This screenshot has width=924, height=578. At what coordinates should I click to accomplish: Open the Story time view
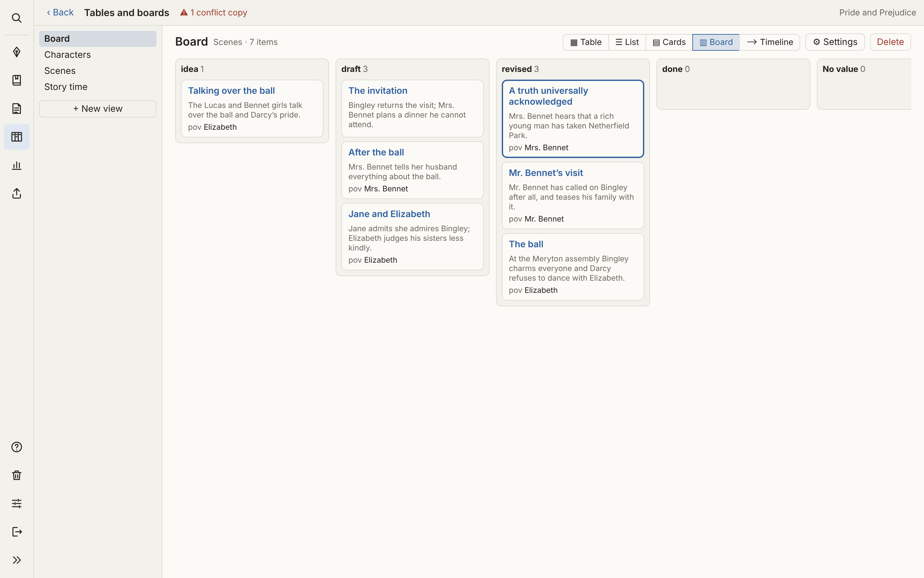[98, 87]
